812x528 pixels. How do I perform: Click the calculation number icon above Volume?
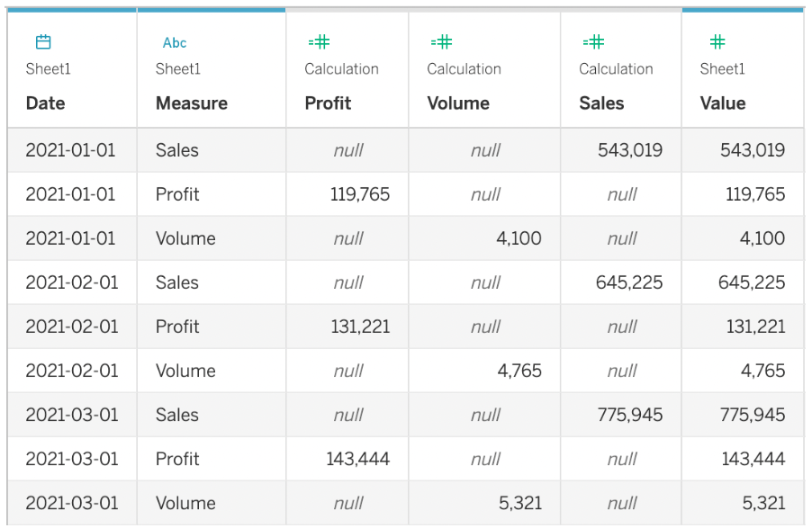(441, 41)
